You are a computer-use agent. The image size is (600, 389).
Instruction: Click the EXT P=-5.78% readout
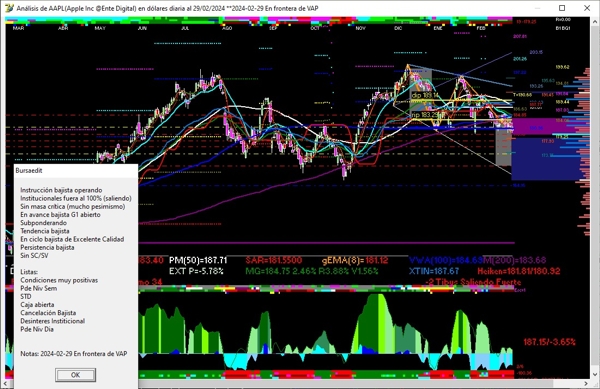tap(196, 271)
